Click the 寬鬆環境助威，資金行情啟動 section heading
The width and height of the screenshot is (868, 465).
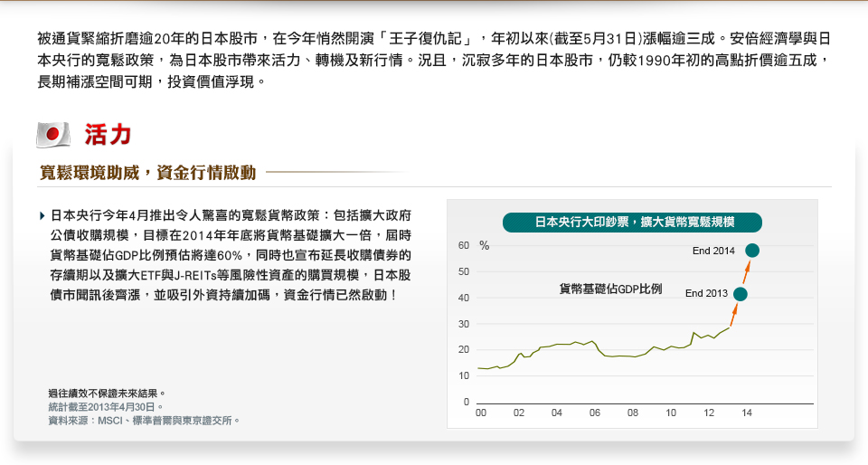click(148, 172)
